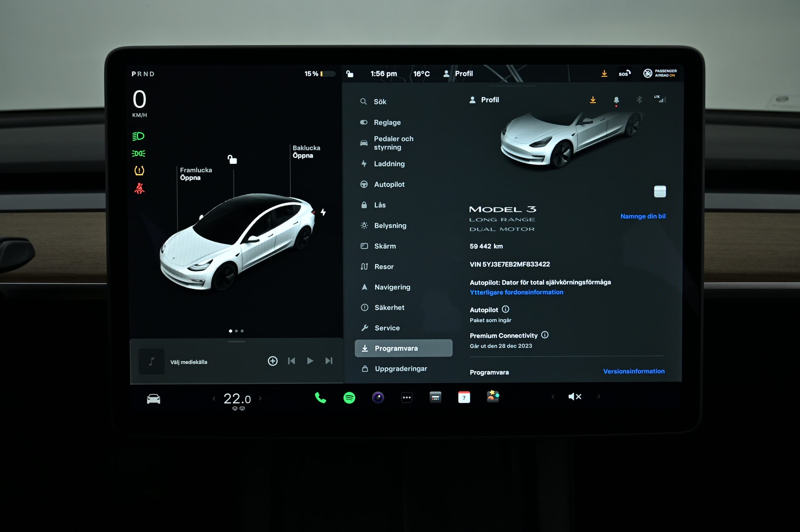Tap Namnge din bil link
Image resolution: width=800 pixels, height=532 pixels.
pos(643,216)
